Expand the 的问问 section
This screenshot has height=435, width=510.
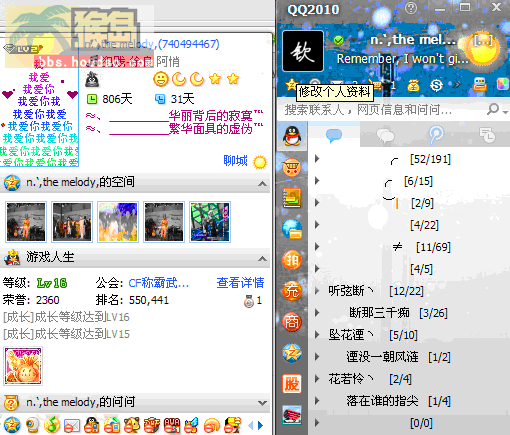coord(263,403)
